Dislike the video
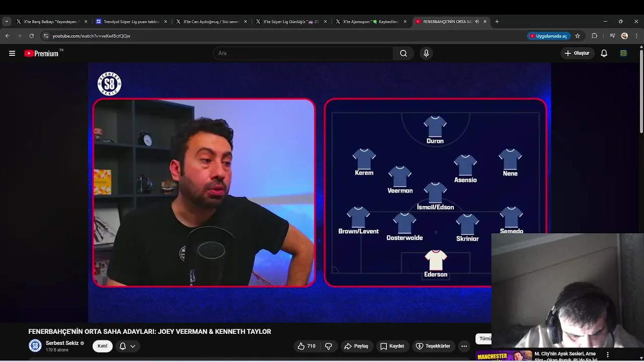This screenshot has height=362, width=644. (329, 346)
